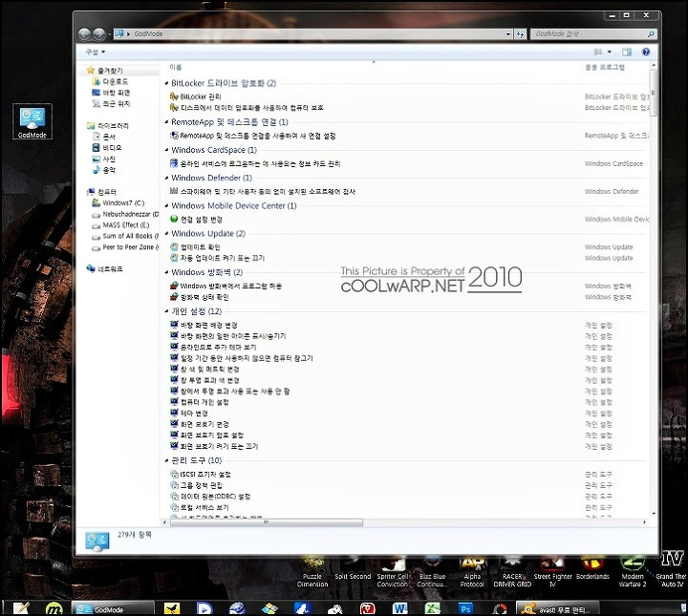Open the GodMode desktop shortcut icon
This screenshot has height=616, width=688.
(x=32, y=122)
